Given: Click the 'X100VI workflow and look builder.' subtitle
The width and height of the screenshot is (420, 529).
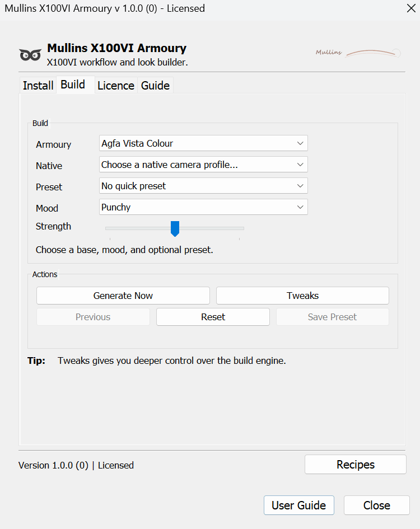Looking at the screenshot, I should coord(117,62).
